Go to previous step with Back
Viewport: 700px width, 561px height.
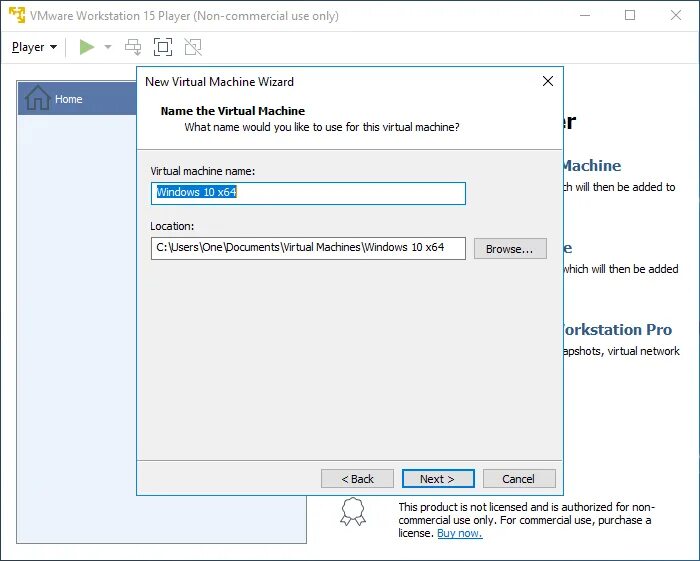point(357,479)
